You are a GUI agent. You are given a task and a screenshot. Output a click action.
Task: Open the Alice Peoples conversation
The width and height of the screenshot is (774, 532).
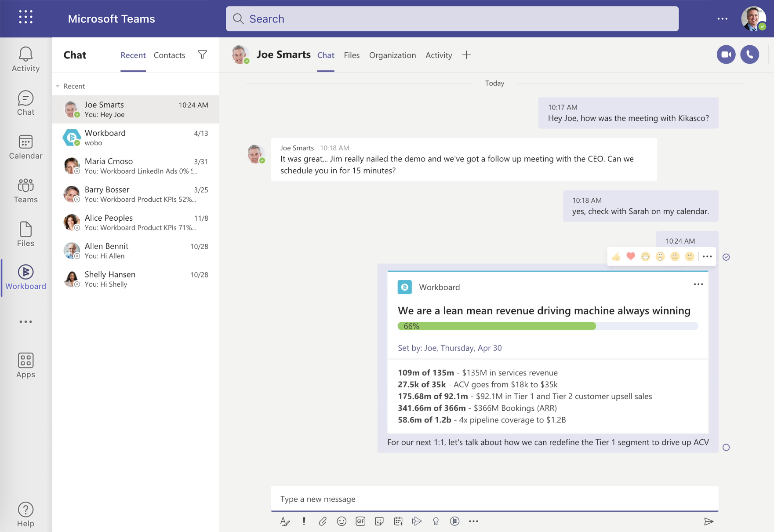pyautogui.click(x=135, y=222)
